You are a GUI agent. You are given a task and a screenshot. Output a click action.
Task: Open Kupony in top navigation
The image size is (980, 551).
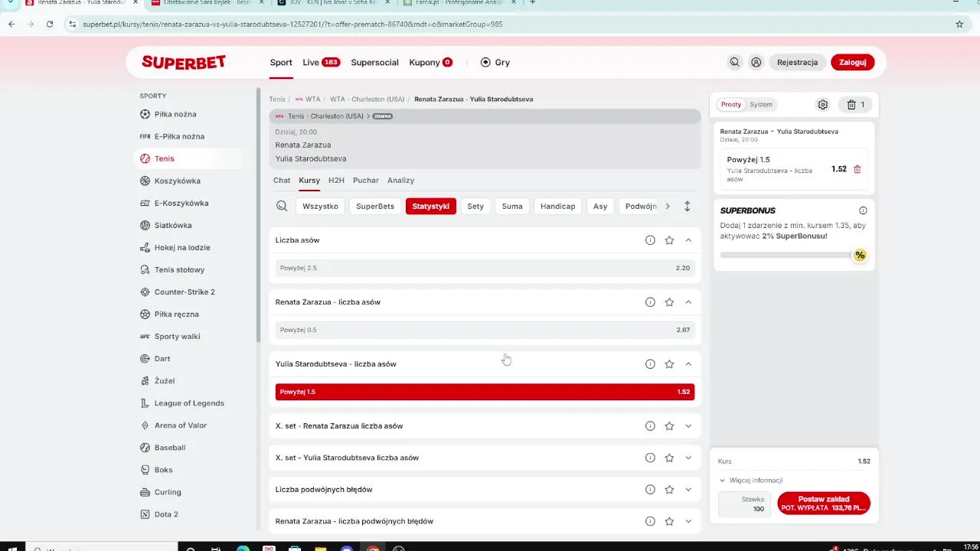tap(430, 62)
